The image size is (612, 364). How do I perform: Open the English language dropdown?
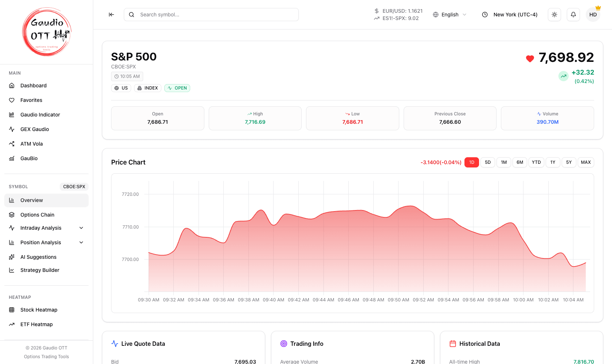click(x=450, y=15)
